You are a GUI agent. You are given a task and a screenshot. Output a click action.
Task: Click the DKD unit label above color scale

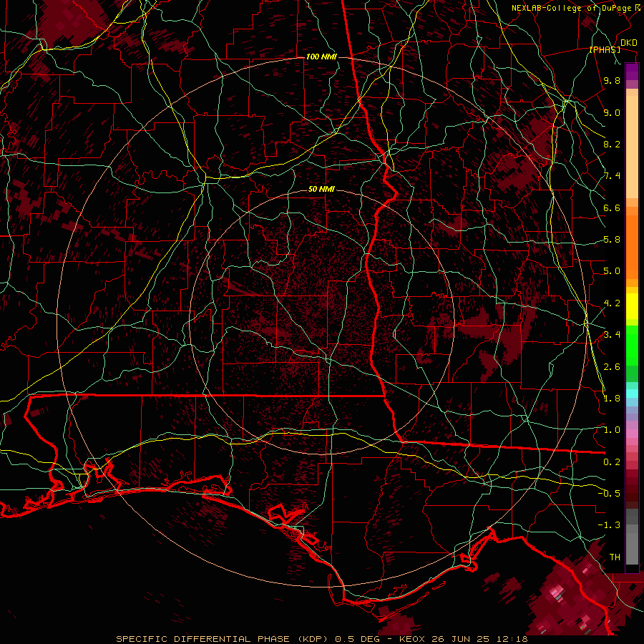(x=628, y=42)
